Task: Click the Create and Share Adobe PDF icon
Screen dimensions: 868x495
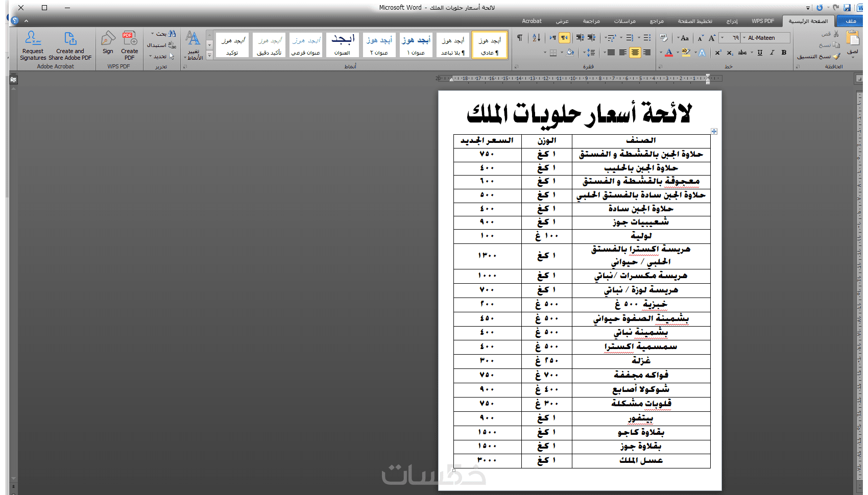Action: (x=70, y=38)
